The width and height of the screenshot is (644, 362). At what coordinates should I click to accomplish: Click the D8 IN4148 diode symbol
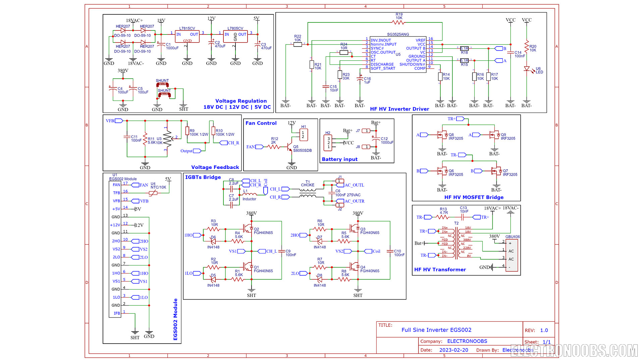320,280
